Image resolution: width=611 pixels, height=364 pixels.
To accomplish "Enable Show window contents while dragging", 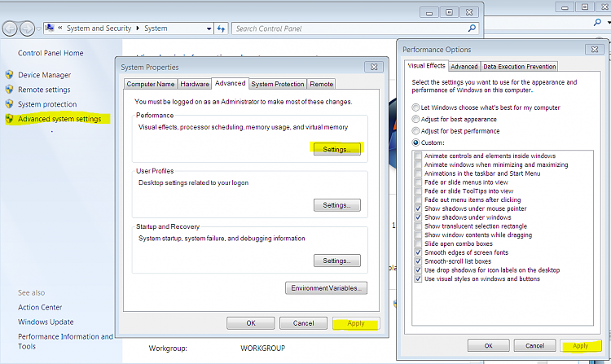I will [x=418, y=235].
